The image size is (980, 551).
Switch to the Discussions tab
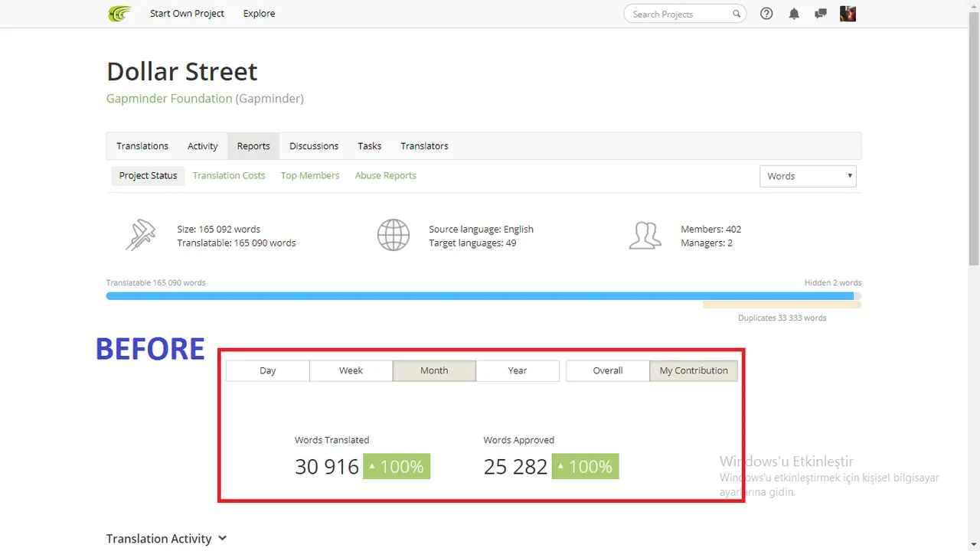[x=314, y=146]
